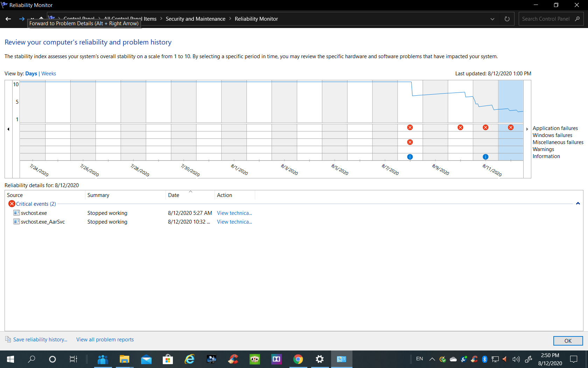The image size is (588, 368).
Task: Open CCleaner from the taskbar
Action: 233,359
